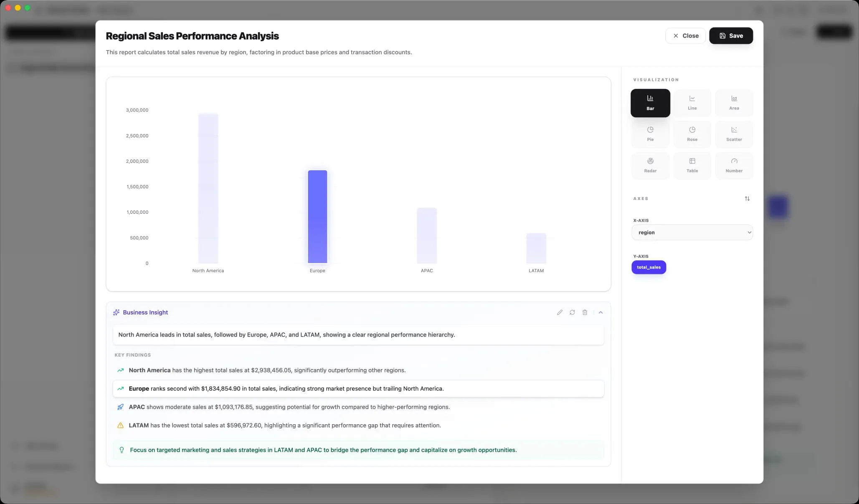Select the Number visualization type

734,165
